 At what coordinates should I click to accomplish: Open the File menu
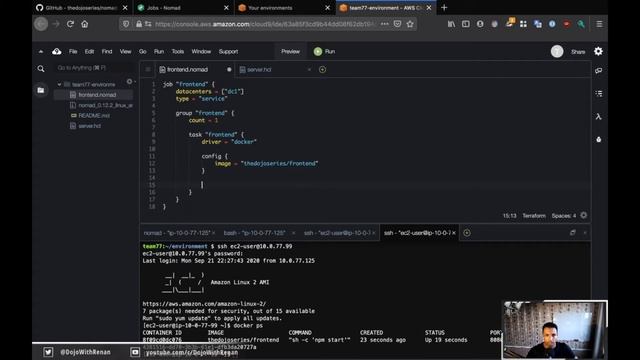point(73,51)
